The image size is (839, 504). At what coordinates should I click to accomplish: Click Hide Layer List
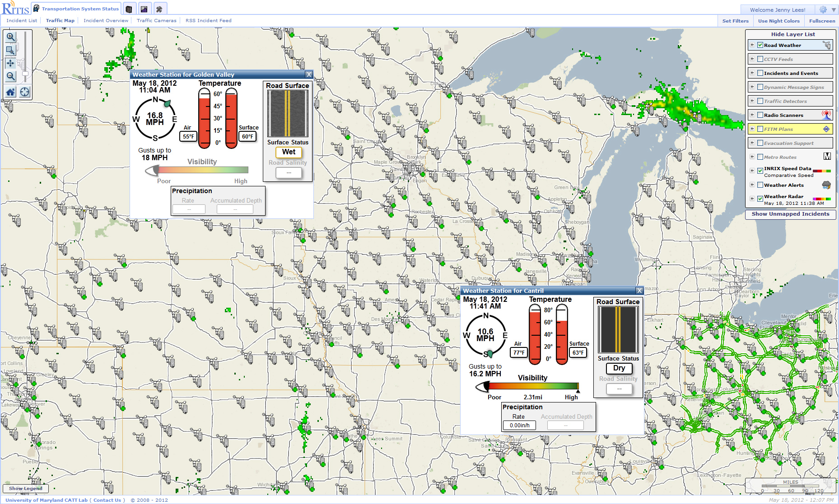pyautogui.click(x=793, y=34)
